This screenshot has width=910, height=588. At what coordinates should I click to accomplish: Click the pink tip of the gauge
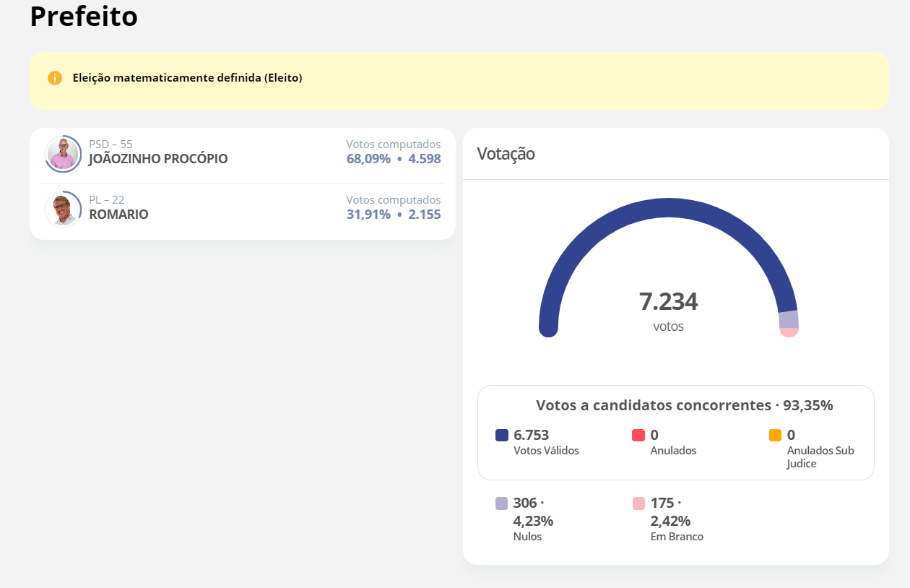pyautogui.click(x=789, y=332)
